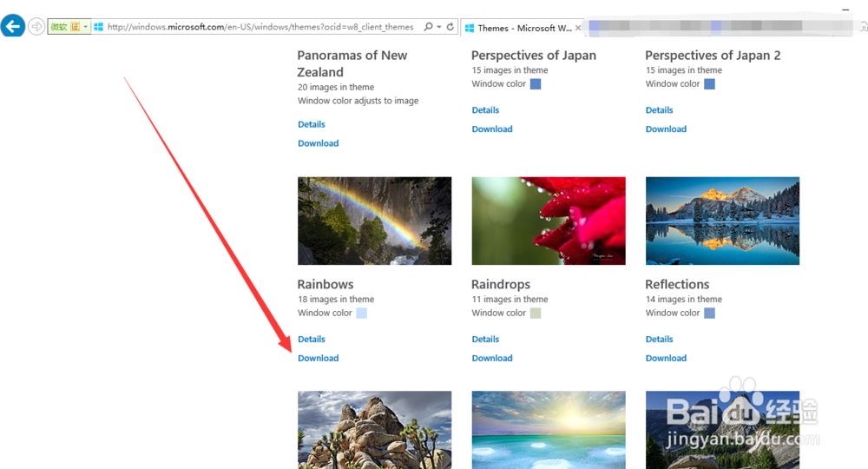868x469 pixels.
Task: Open the green certificate identity dropdown
Action: click(x=86, y=27)
